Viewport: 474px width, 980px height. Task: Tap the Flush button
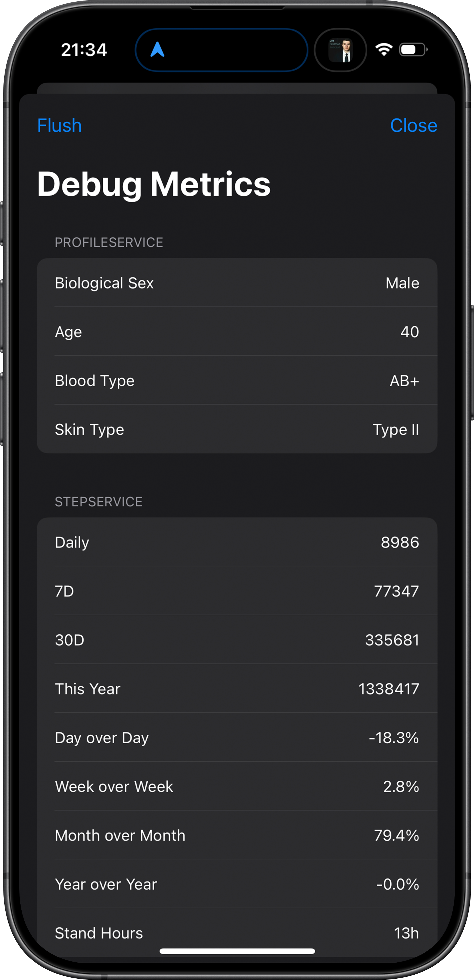coord(59,126)
